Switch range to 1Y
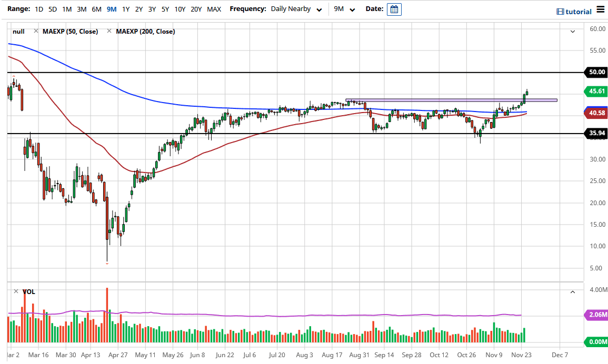 [x=125, y=9]
